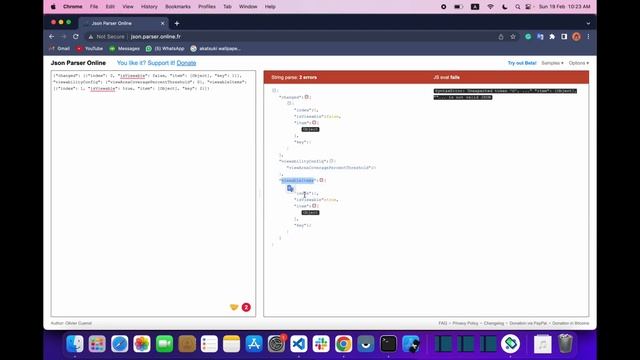Toggle Chrome side panel icon

[564, 37]
